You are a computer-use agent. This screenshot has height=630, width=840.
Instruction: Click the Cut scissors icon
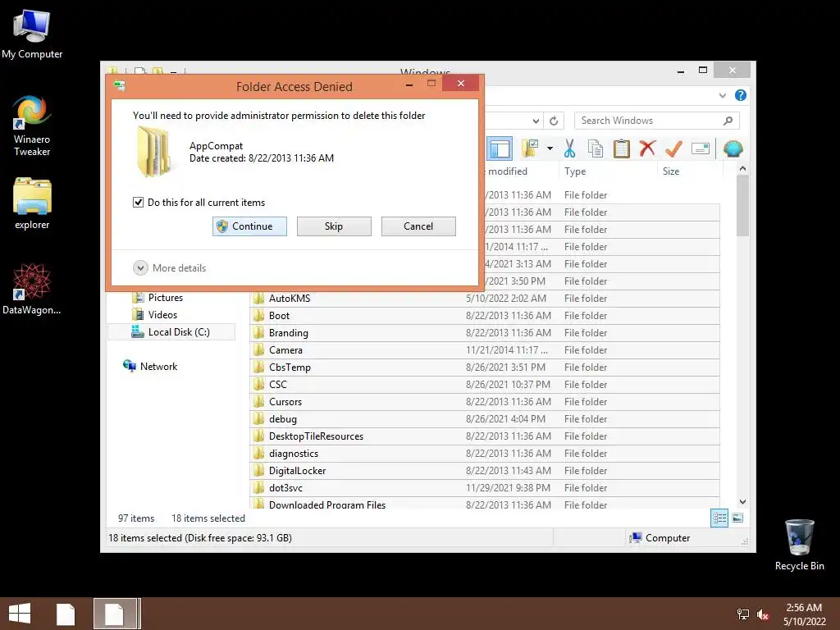point(569,148)
